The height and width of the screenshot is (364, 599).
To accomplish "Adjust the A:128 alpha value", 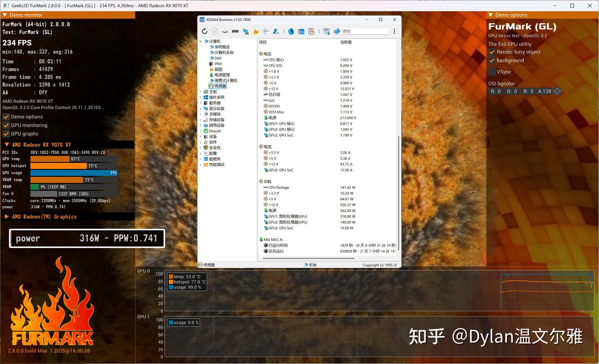I will (545, 91).
